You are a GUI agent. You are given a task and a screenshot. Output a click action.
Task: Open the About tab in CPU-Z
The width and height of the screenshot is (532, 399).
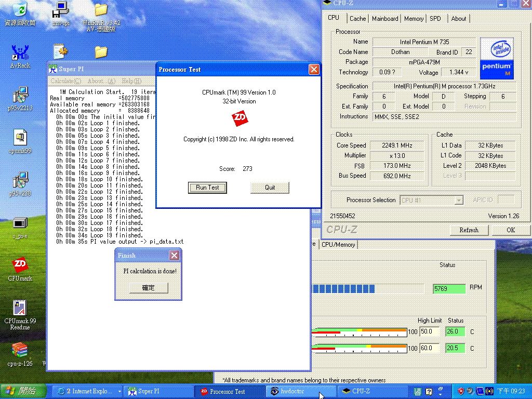[458, 19]
